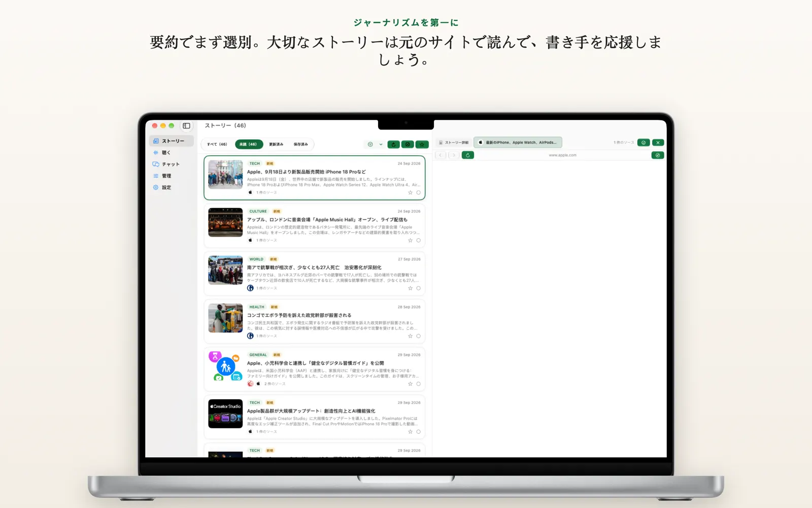The width and height of the screenshot is (812, 508).
Task: Click the Apple source icon on iPhone 18 story
Action: pos(250,193)
